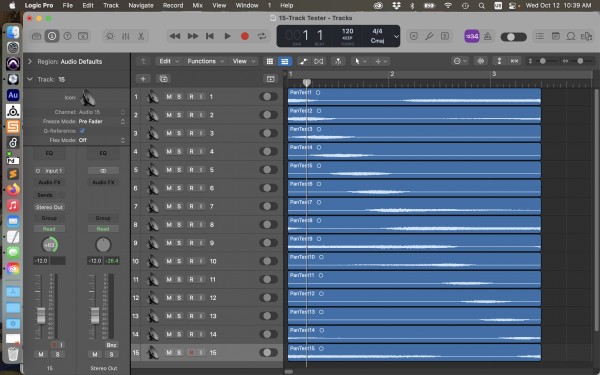
Task: Expand the Region: Audio Defaults section
Action: (30, 61)
